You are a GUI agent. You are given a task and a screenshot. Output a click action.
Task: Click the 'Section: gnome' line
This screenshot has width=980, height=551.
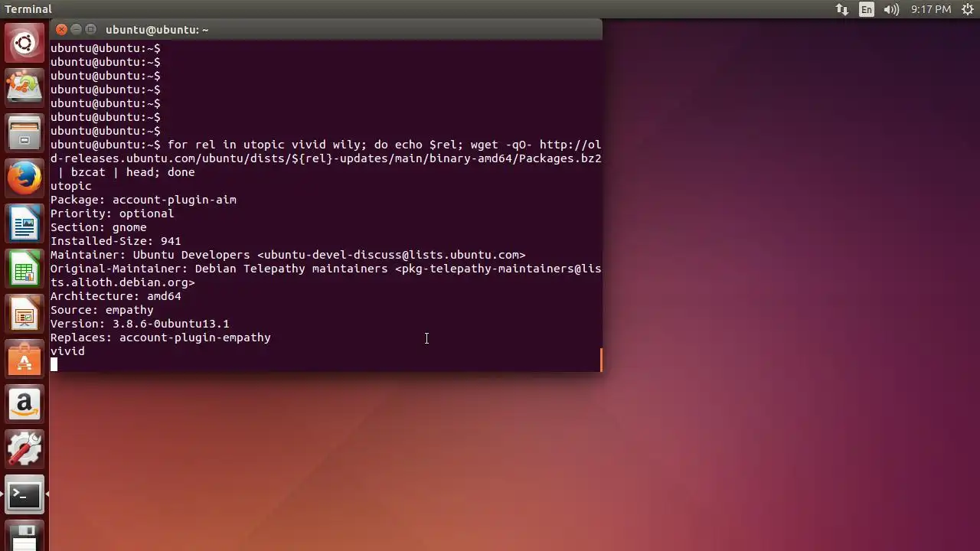(98, 227)
